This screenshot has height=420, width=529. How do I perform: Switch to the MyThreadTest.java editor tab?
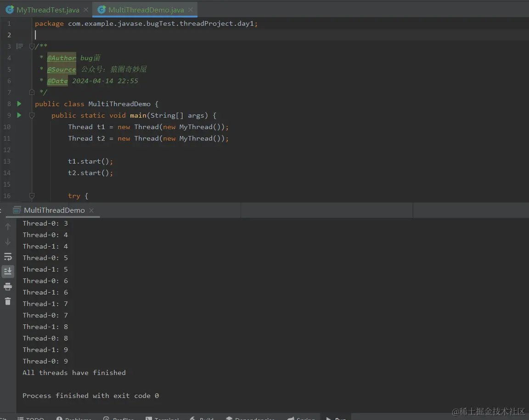pyautogui.click(x=48, y=10)
